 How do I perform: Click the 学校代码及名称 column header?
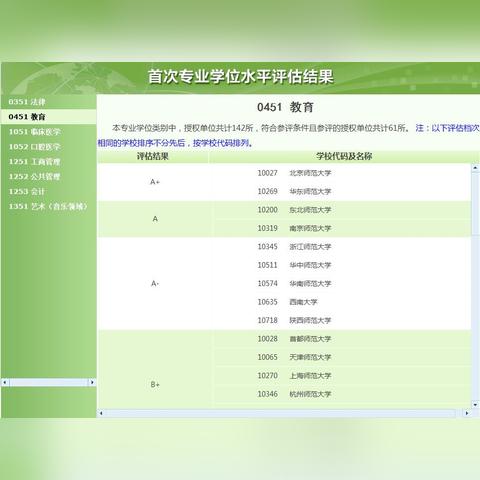click(344, 156)
